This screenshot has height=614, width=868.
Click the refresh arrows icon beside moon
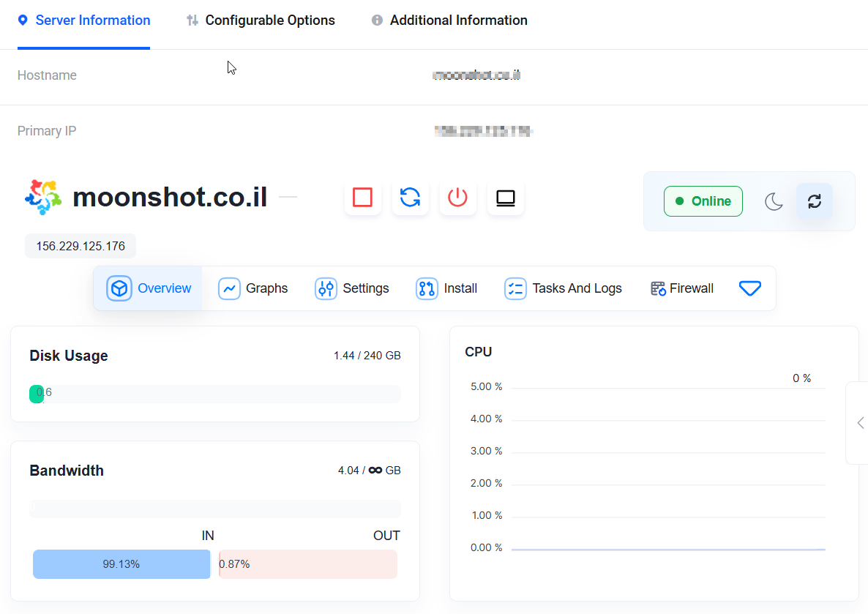pyautogui.click(x=815, y=201)
